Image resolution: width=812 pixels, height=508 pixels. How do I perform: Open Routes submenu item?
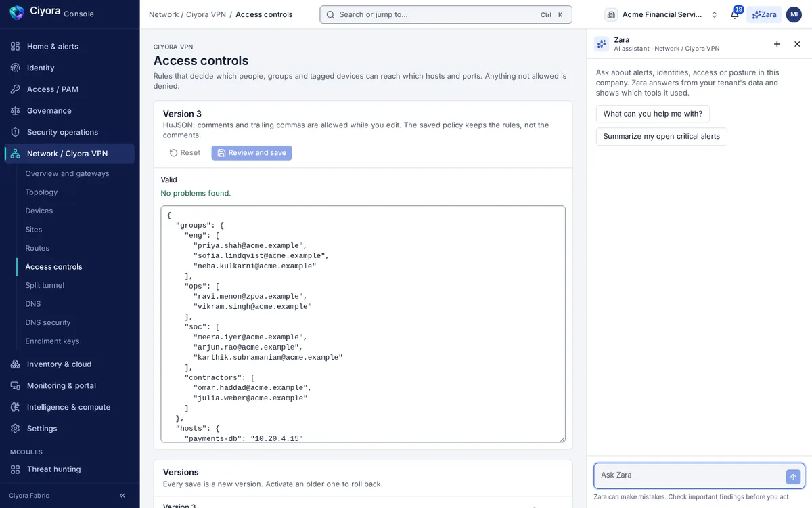click(37, 248)
